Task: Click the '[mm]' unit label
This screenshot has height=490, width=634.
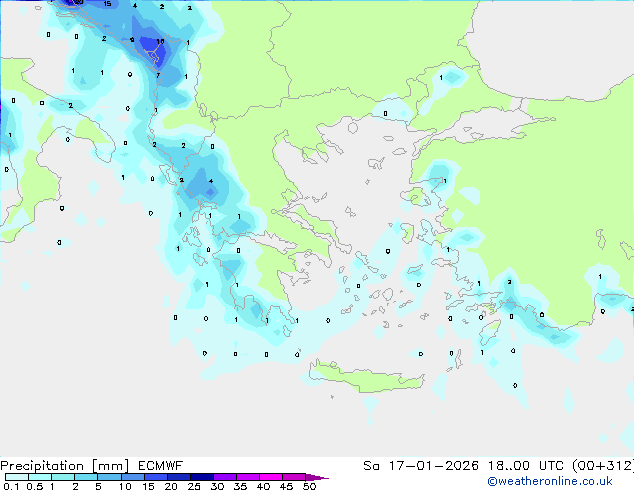Action: pyautogui.click(x=110, y=466)
